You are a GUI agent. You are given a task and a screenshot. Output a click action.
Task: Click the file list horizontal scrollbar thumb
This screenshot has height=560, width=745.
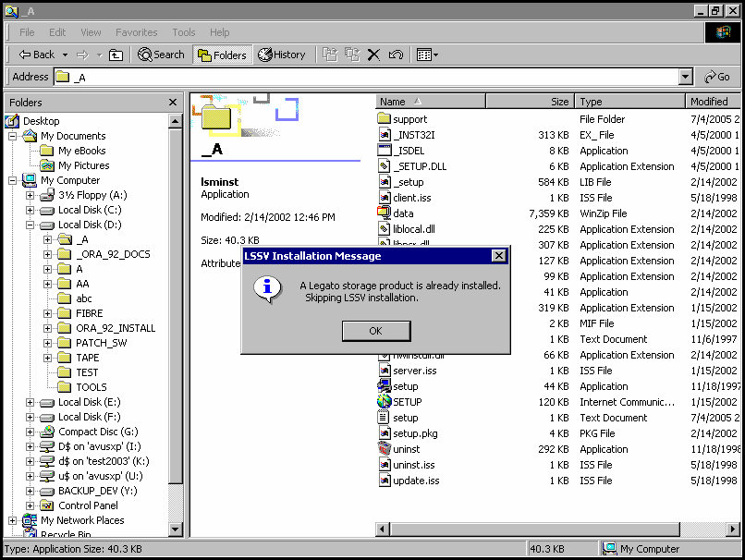pyautogui.click(x=535, y=529)
